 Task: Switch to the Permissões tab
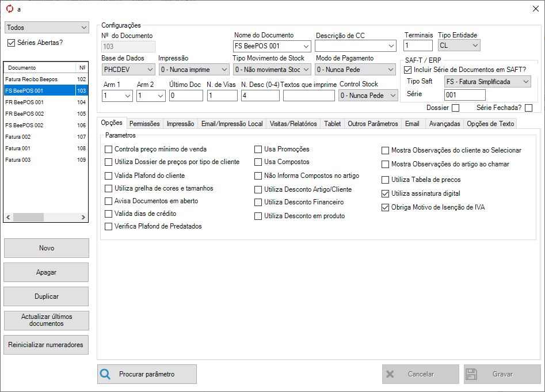coord(144,124)
